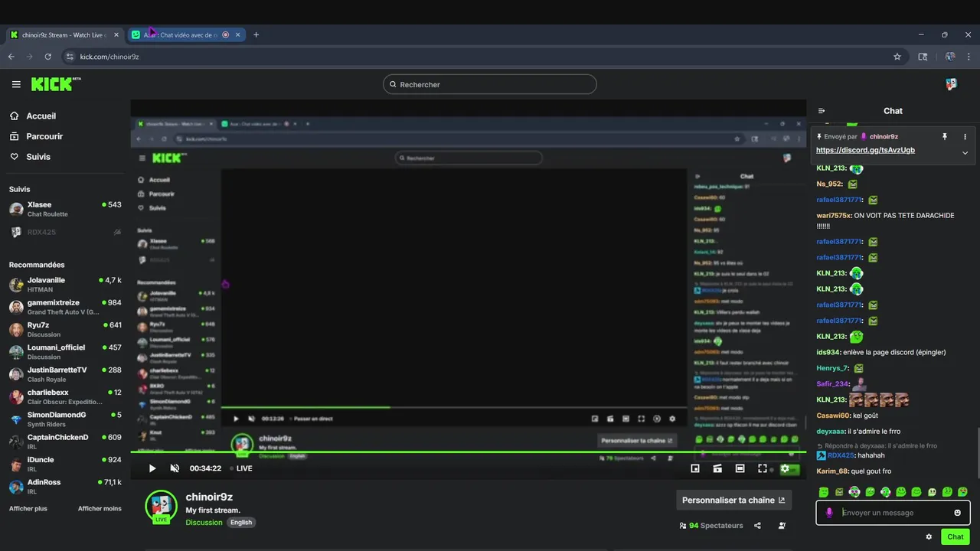
Task: Open recommended channel SimonDiamondG
Action: tap(65, 419)
